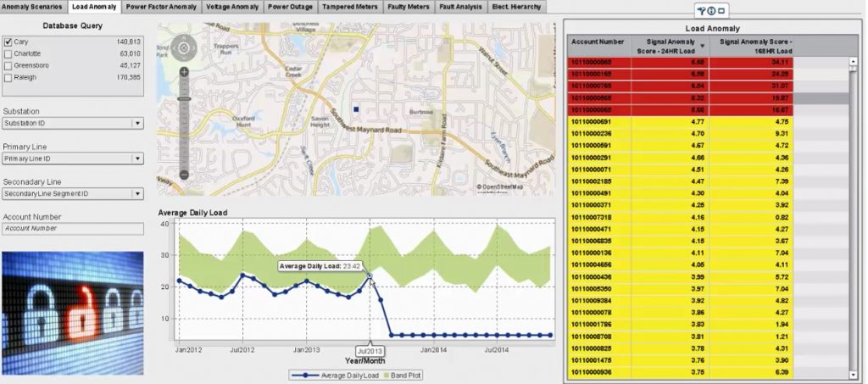Open the info icon above the table
This screenshot has height=384, width=868.
[712, 11]
